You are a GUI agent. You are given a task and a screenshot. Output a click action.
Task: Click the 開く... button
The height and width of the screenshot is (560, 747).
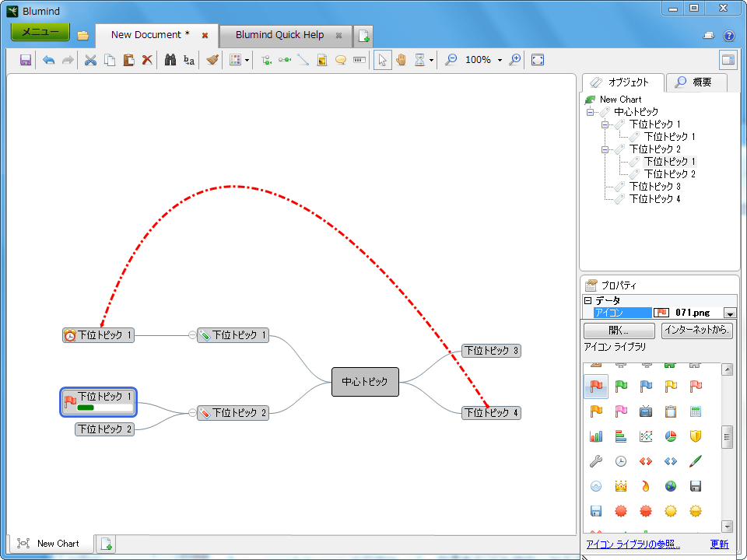coord(619,331)
